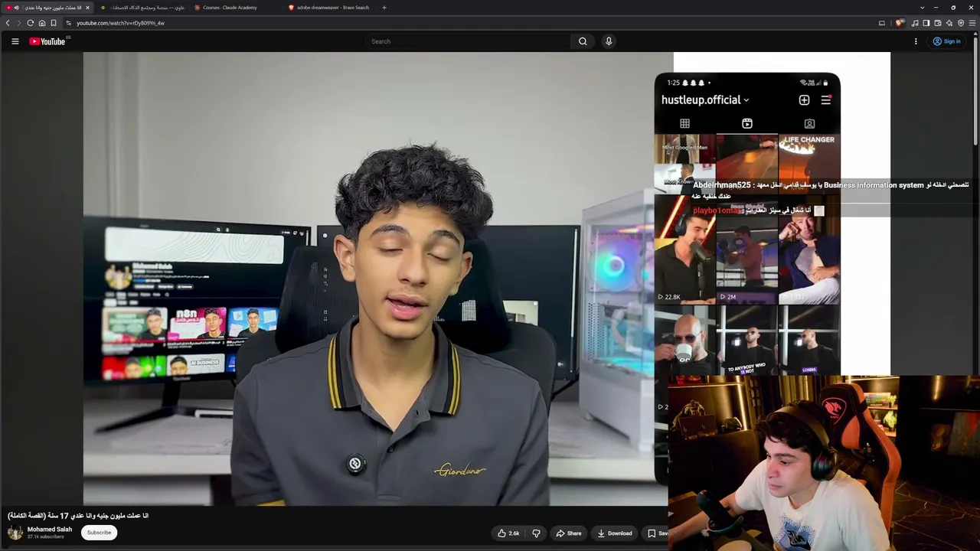
Task: Open YouTube settings three-dot menu
Action: [x=916, y=41]
